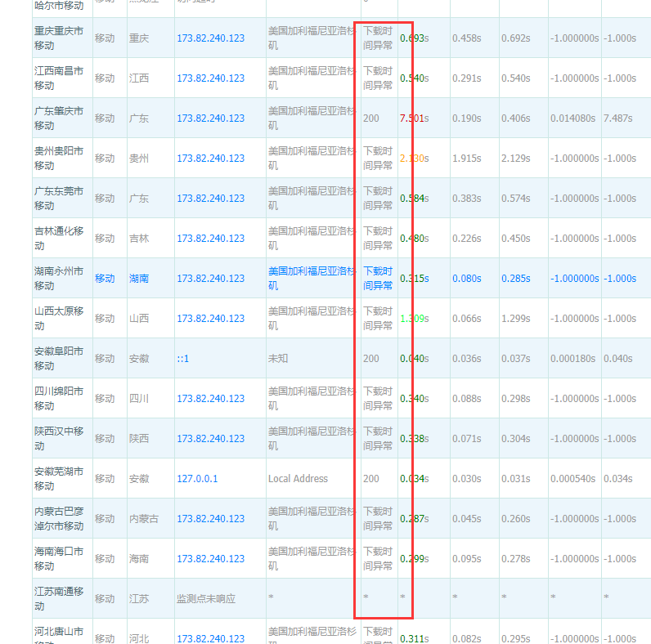Open IP link in 贵州贵阳市移动 row
651x644 pixels.
(x=210, y=159)
